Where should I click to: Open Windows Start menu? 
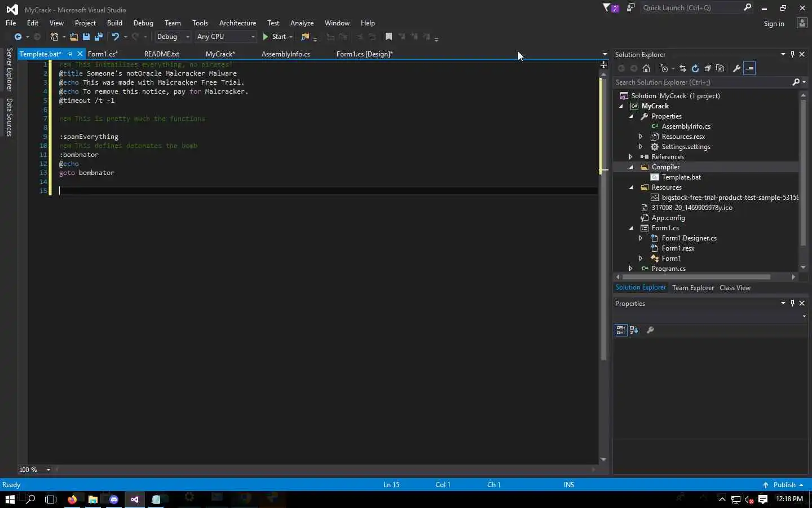click(10, 500)
